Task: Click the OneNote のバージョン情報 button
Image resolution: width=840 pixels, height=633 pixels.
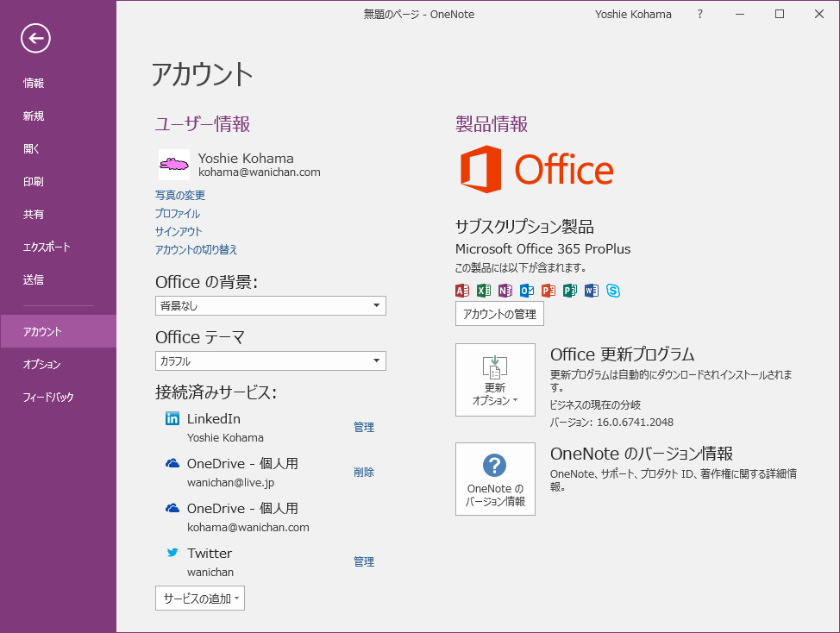Action: [495, 479]
